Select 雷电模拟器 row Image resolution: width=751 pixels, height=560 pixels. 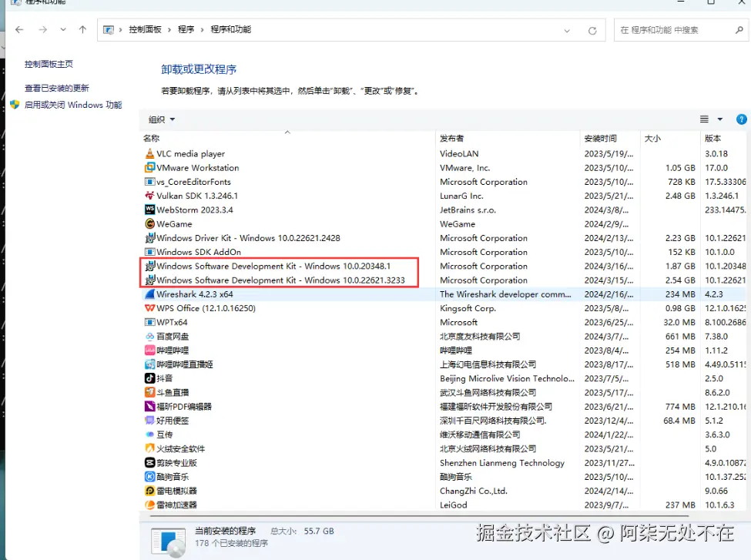click(x=445, y=491)
